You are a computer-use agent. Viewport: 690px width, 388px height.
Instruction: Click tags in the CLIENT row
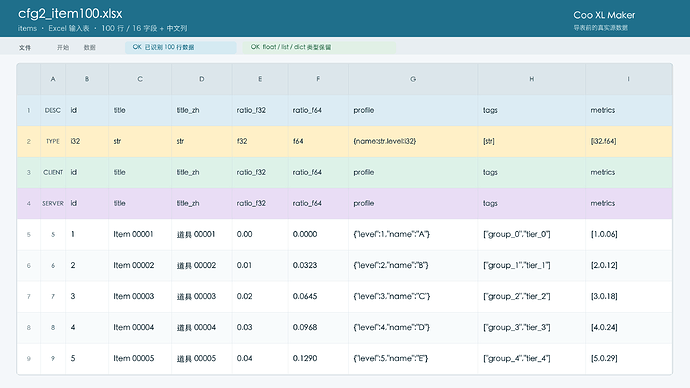coord(532,172)
